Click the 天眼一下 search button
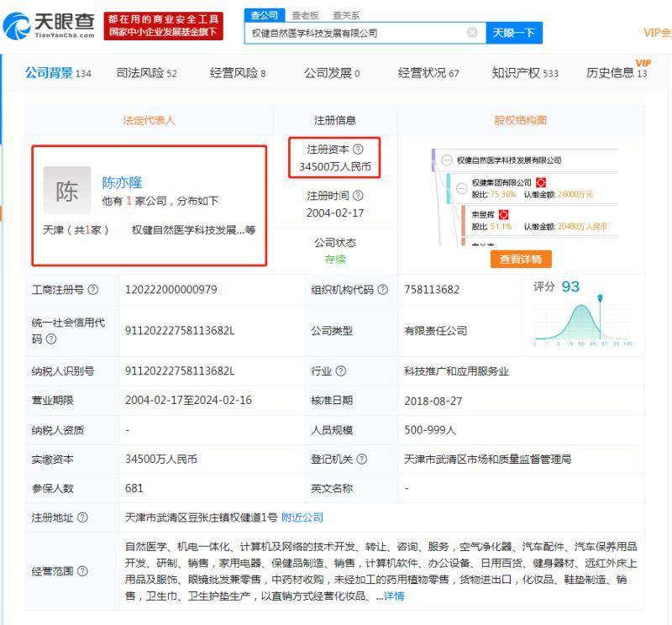Image resolution: width=672 pixels, height=625 pixels. pyautogui.click(x=514, y=33)
